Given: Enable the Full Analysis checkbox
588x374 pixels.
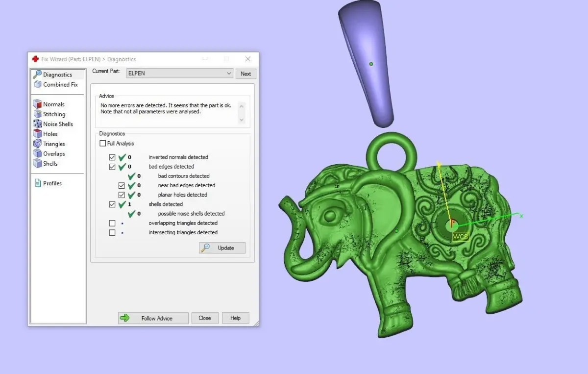Looking at the screenshot, I should [102, 144].
